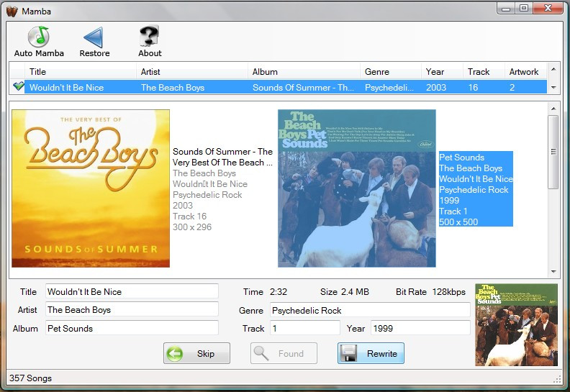This screenshot has width=570, height=392.
Task: Click the 2:32 time value
Action: click(x=278, y=292)
